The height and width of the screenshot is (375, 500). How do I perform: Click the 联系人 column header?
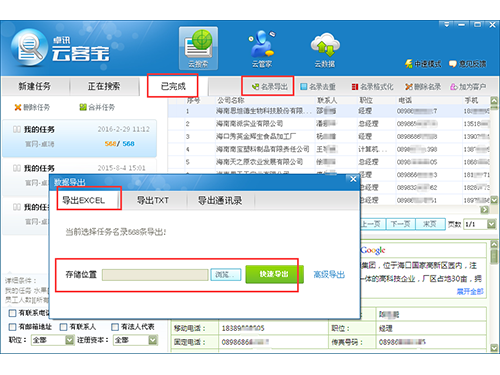tap(327, 100)
